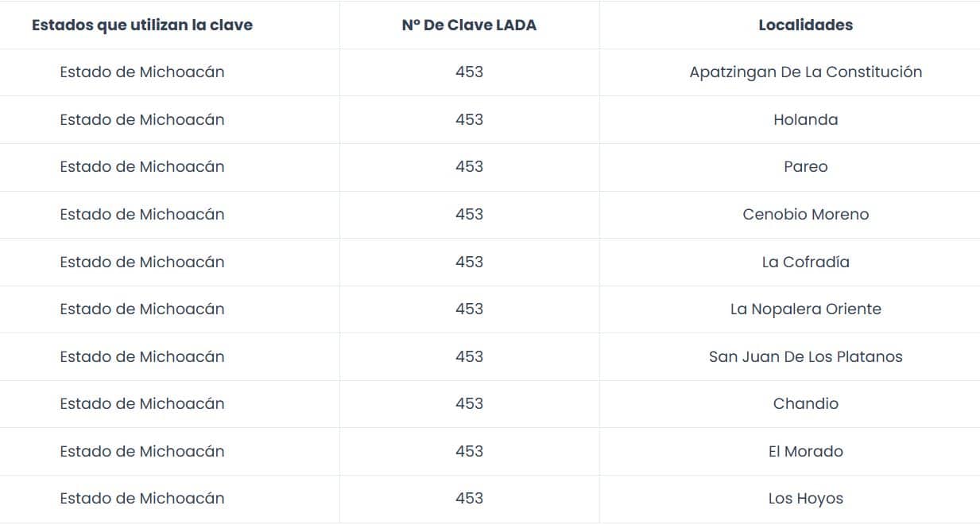This screenshot has height=525, width=980.
Task: Select the Chandio locality cell
Action: (x=805, y=403)
